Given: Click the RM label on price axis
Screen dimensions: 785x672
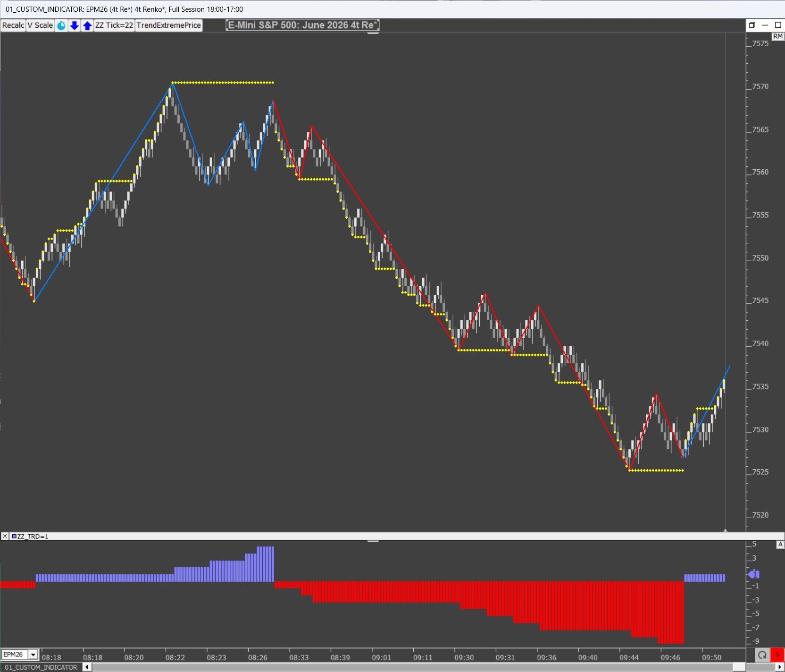Looking at the screenshot, I should coord(777,36).
